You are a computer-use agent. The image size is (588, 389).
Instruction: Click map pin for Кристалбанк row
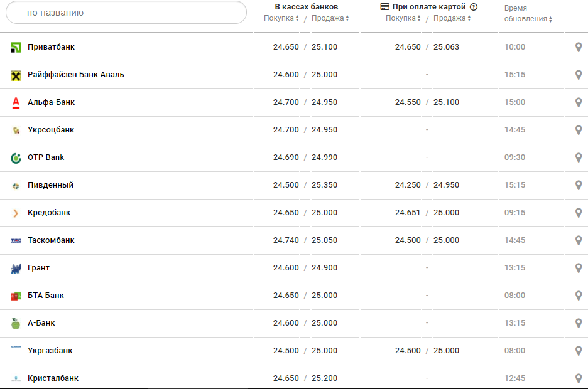(x=579, y=378)
